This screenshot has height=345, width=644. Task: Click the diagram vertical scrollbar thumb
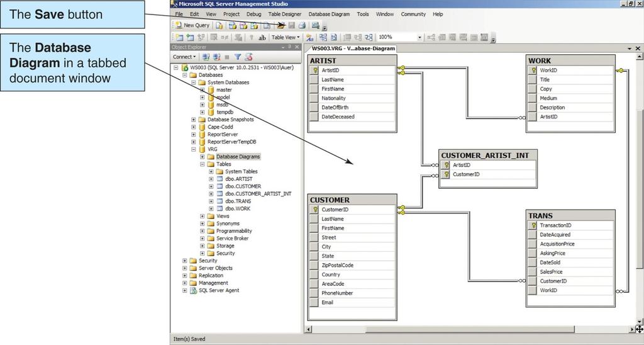tap(639, 188)
